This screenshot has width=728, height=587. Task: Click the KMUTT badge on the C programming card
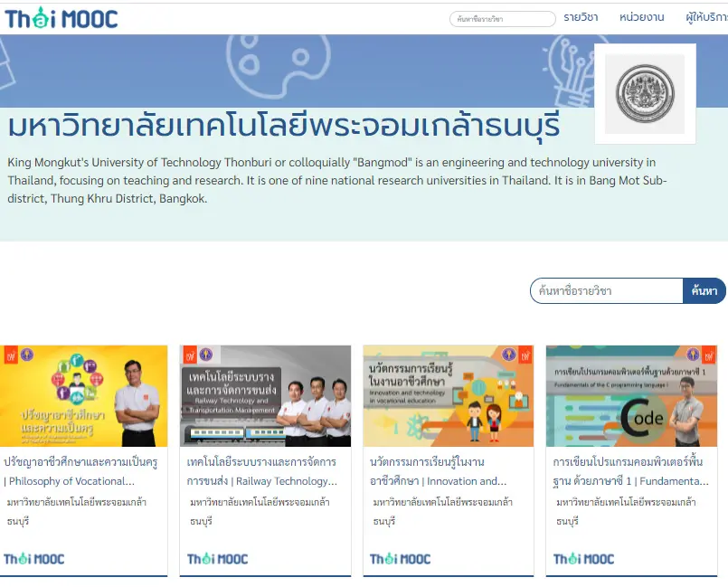pyautogui.click(x=694, y=356)
